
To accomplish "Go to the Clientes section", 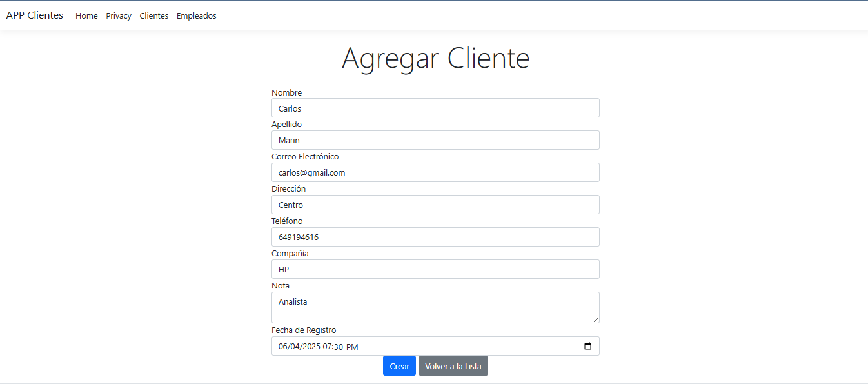I will point(153,15).
